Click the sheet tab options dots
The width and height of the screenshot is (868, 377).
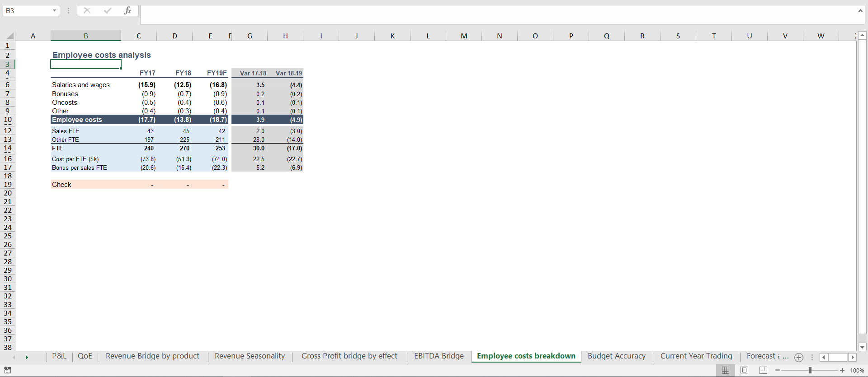812,357
